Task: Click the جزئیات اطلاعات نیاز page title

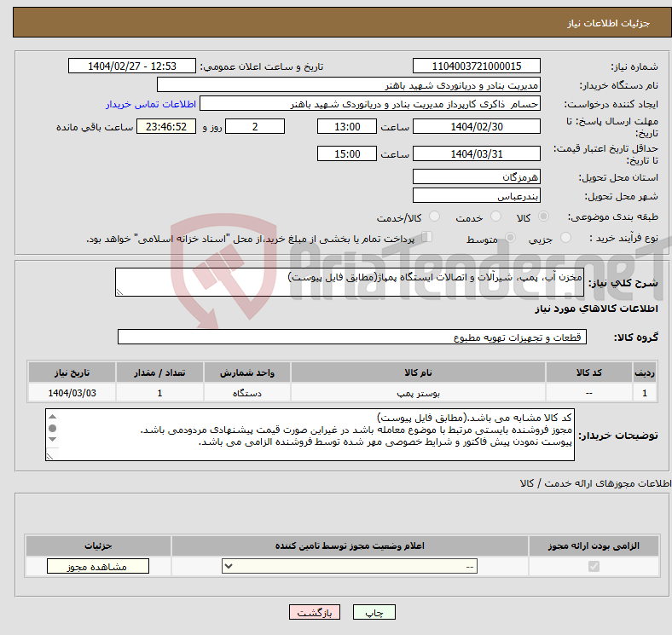Action: point(609,23)
